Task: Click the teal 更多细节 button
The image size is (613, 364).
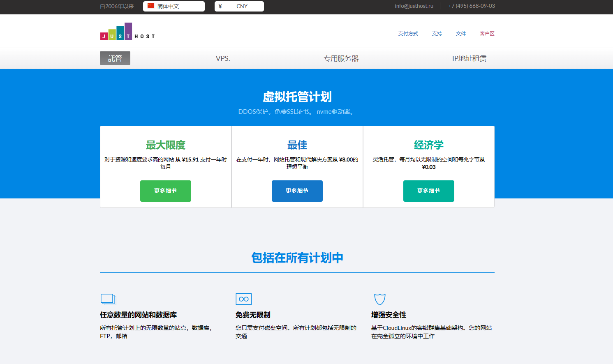Action: click(x=429, y=191)
